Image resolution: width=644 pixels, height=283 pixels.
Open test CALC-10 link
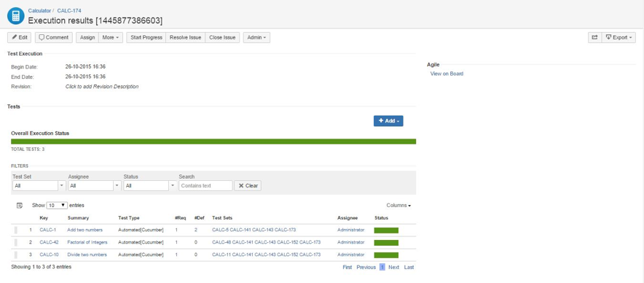click(x=49, y=255)
